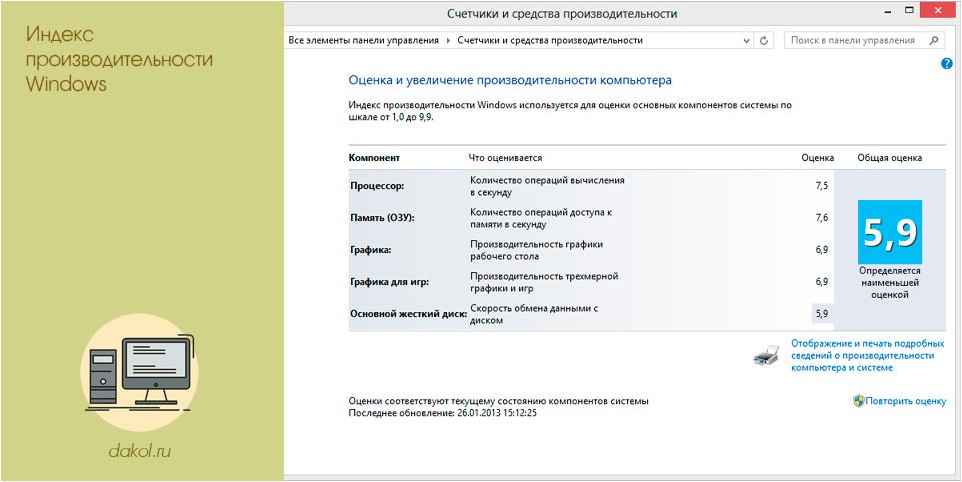Maximize the window

click(x=909, y=9)
